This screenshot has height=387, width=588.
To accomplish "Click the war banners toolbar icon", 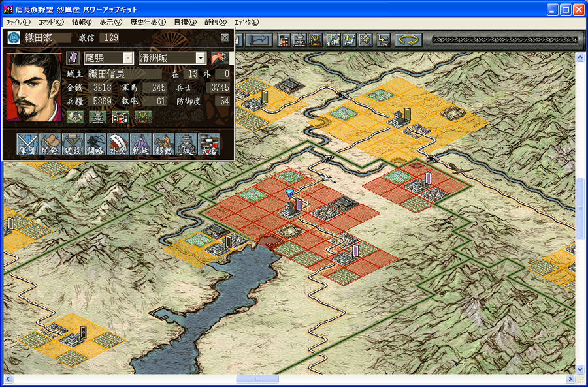I will coord(284,40).
